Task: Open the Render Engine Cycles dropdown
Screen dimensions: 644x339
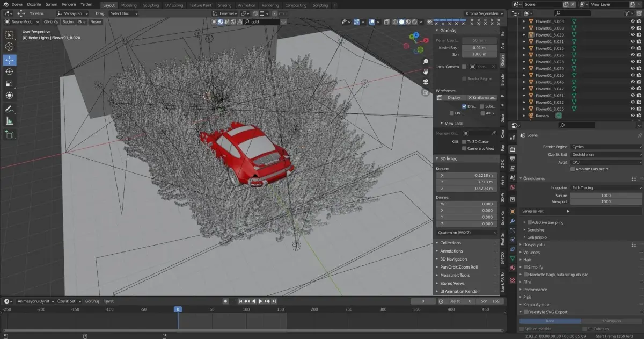Action: (606, 147)
